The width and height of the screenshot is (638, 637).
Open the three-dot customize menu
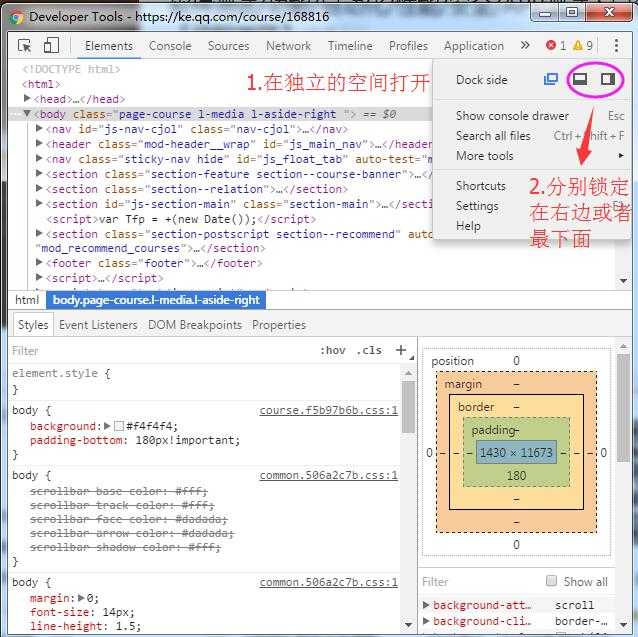(x=616, y=45)
